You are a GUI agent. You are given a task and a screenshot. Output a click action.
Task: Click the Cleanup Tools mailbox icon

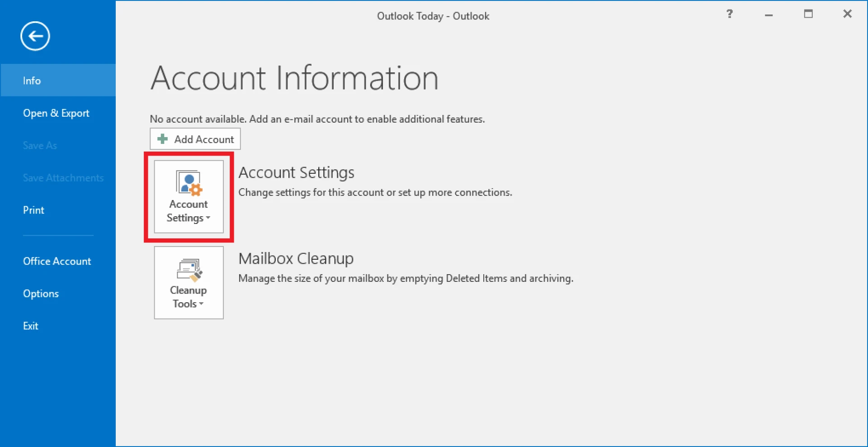(189, 269)
